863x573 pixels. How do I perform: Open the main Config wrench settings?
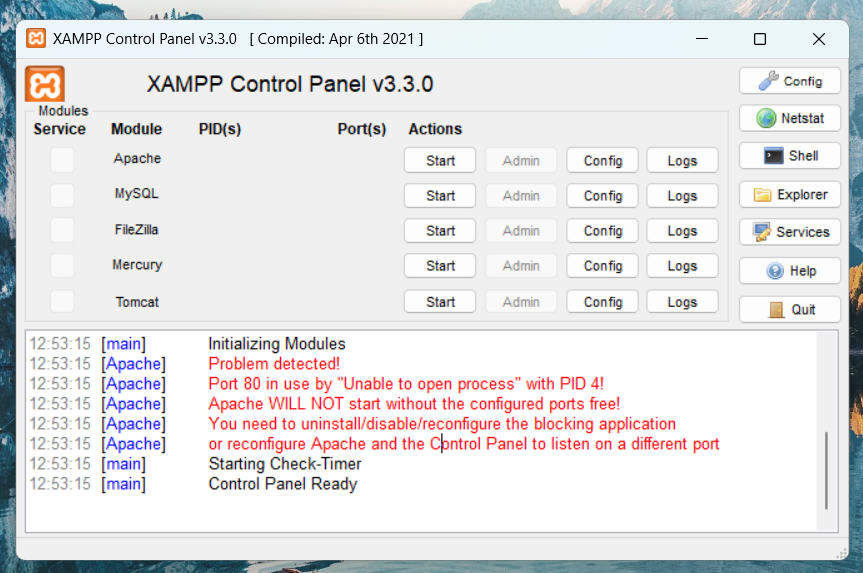[x=790, y=81]
